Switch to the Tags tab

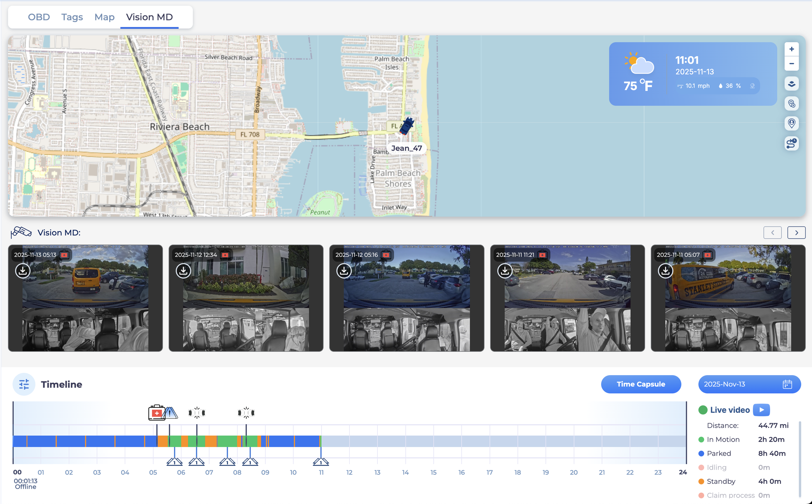(72, 17)
